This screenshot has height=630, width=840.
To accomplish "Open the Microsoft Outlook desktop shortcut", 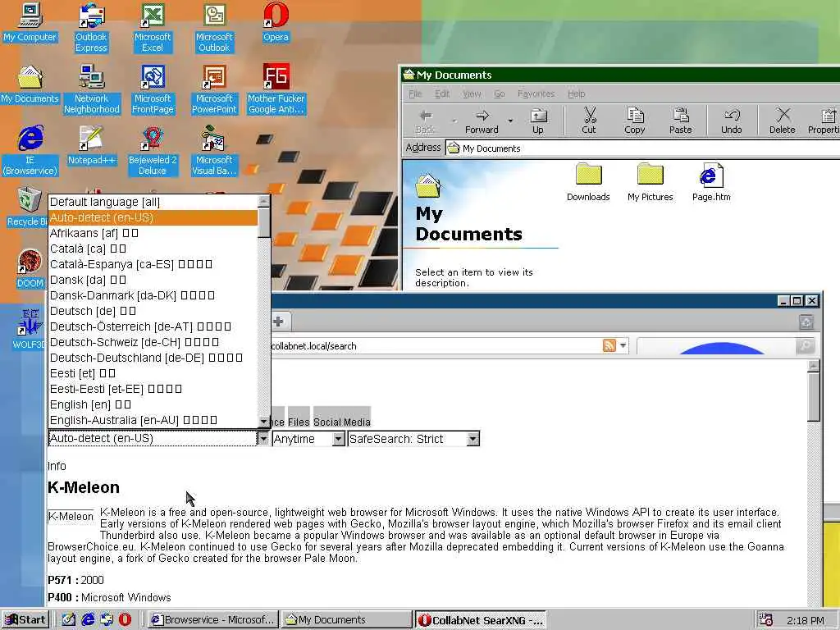I will tap(214, 28).
